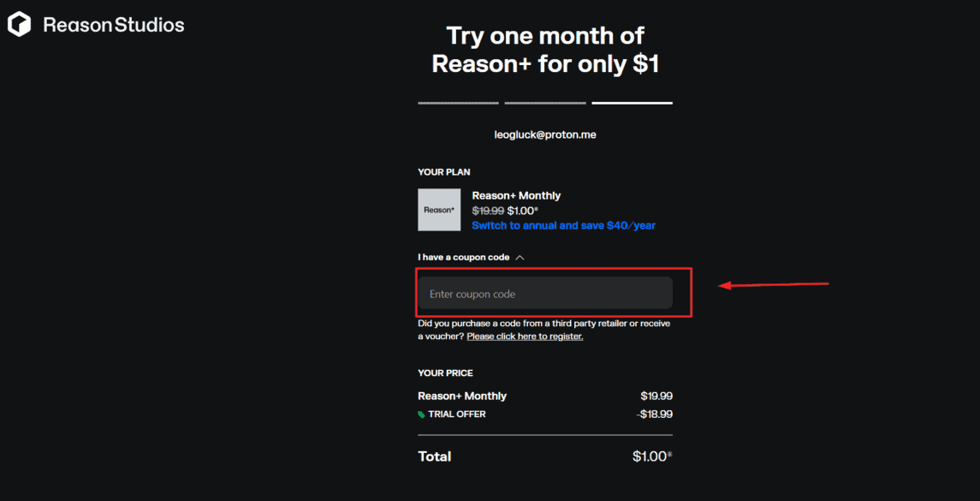Open 'Switch to annual and save $40/year'
Screen dimensions: 980x501
pyautogui.click(x=564, y=225)
